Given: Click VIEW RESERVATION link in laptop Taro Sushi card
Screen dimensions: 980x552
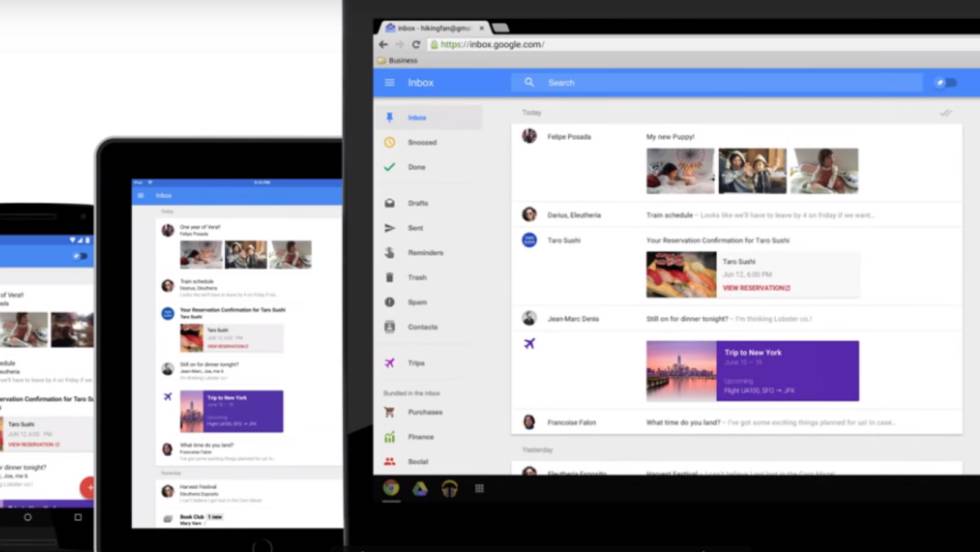Looking at the screenshot, I should [757, 288].
